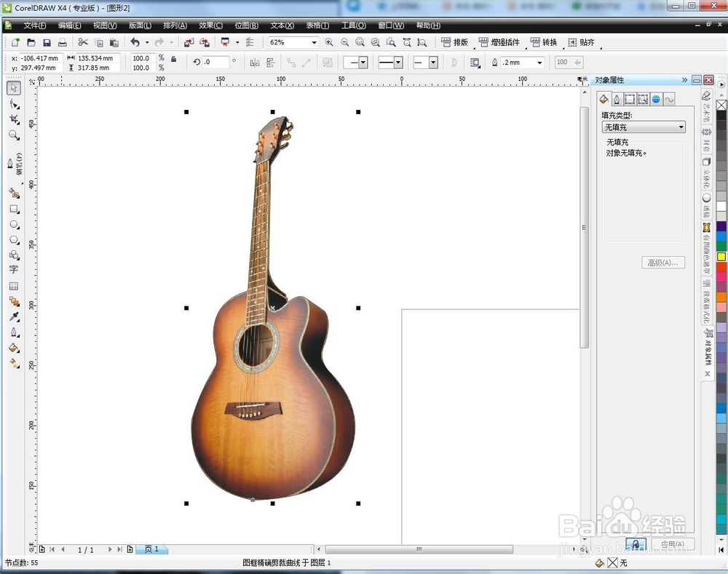The width and height of the screenshot is (728, 574).
Task: Save the document
Action: (47, 42)
